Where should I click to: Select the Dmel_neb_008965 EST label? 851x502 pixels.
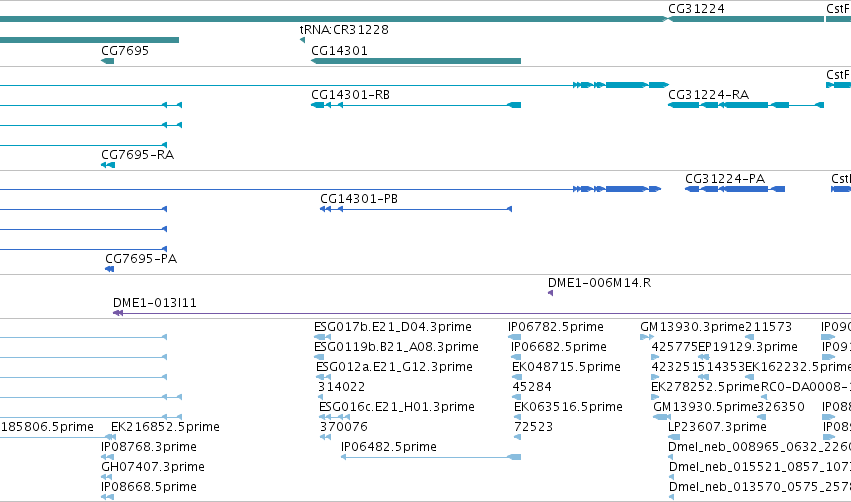click(x=759, y=447)
